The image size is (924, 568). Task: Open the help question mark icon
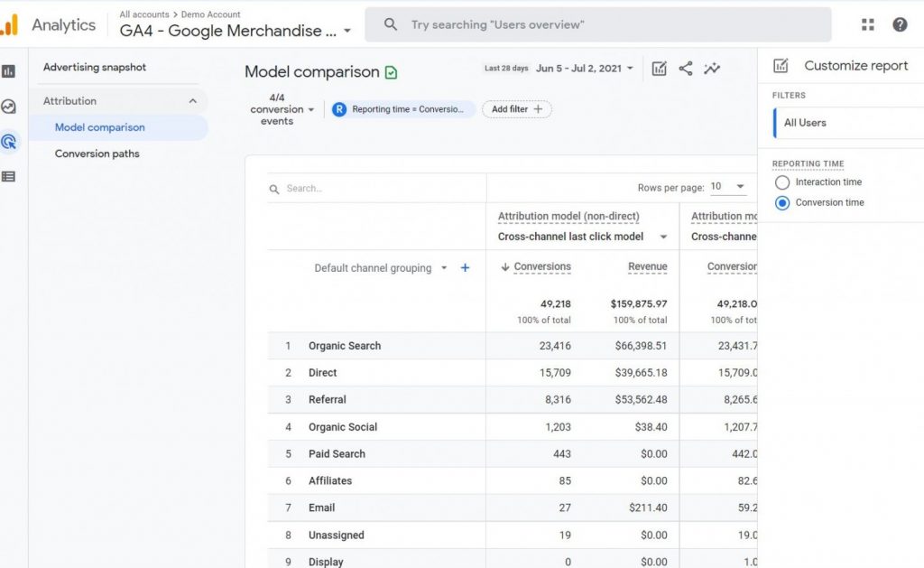pos(900,24)
